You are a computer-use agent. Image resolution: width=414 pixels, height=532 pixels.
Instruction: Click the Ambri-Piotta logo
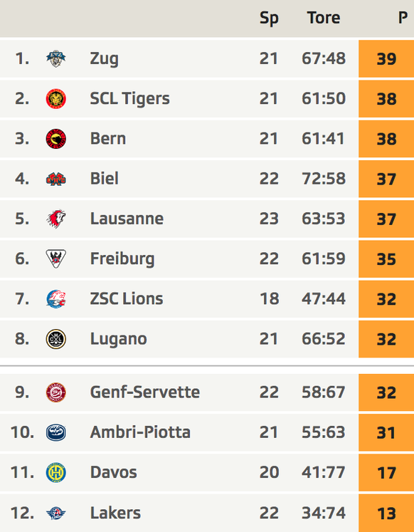click(x=56, y=432)
